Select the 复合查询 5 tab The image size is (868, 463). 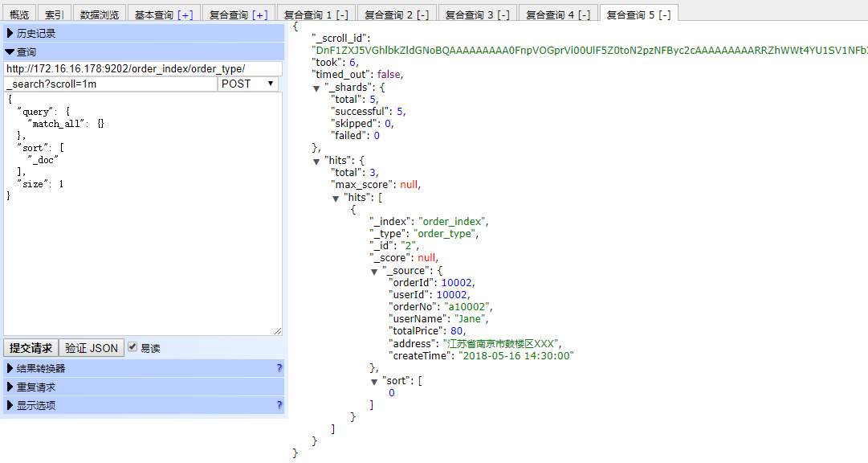[639, 14]
